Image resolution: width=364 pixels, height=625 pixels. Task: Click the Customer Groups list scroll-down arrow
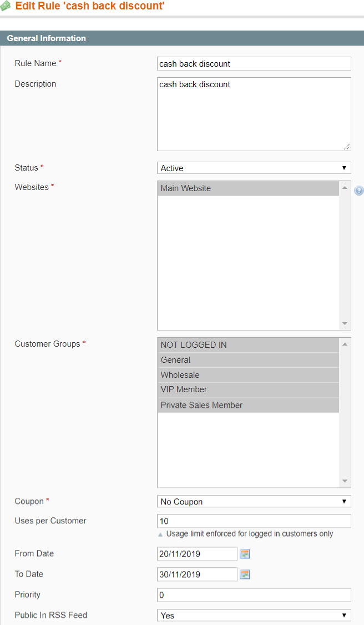(x=345, y=481)
